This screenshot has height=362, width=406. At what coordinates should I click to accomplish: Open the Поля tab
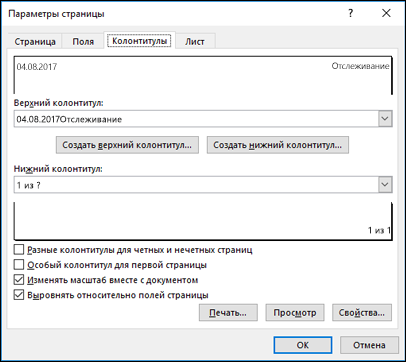[83, 42]
